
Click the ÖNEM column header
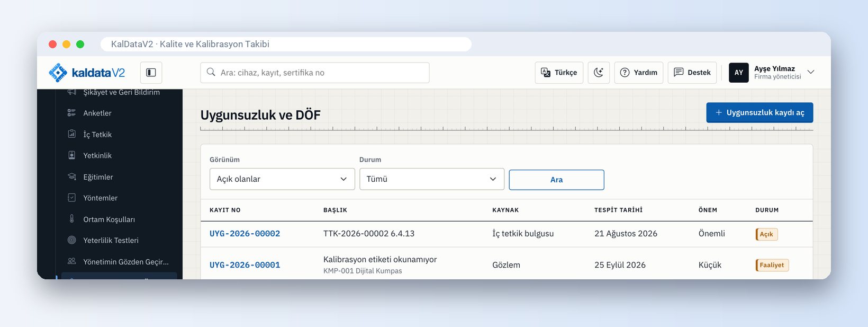click(708, 210)
